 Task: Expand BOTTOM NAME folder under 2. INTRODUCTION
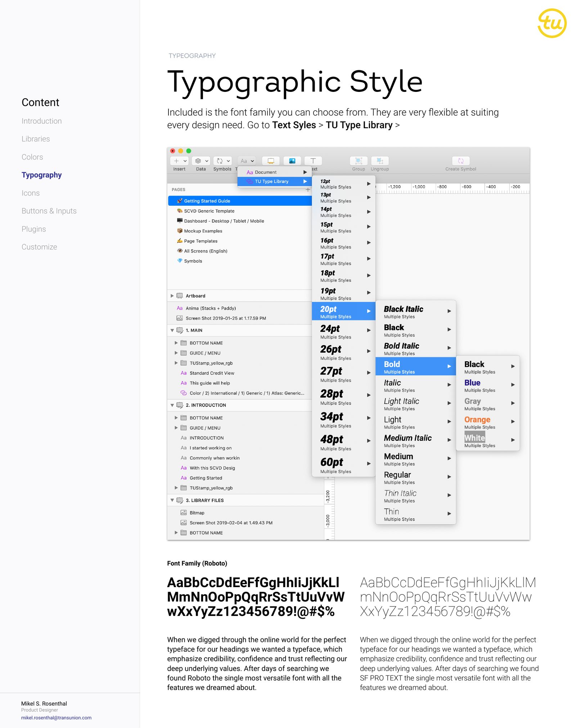[x=176, y=418]
